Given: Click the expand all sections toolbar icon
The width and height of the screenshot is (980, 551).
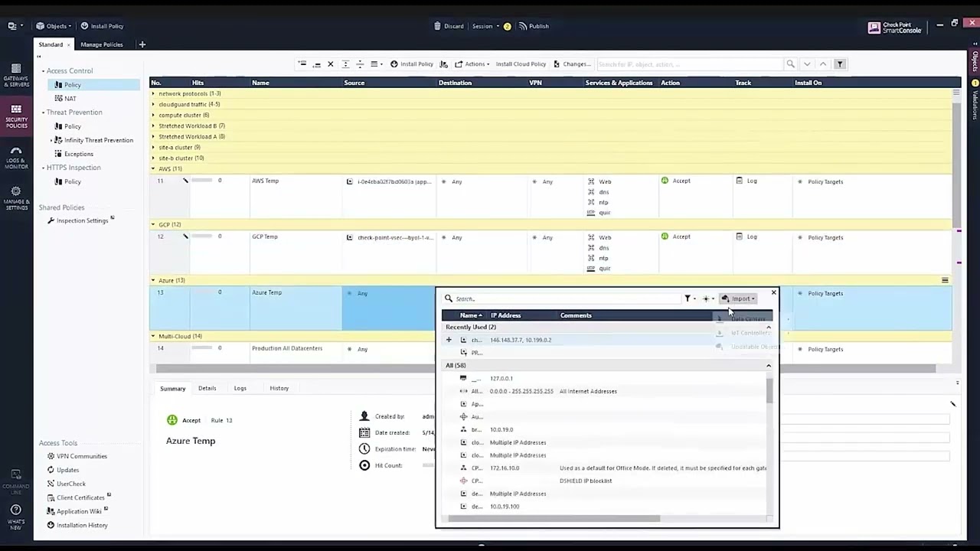Looking at the screenshot, I should pos(345,64).
